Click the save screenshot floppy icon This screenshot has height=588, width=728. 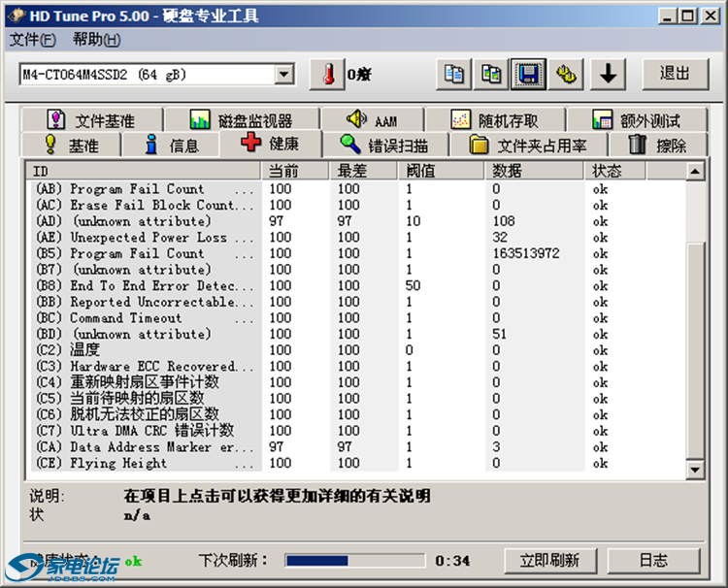pos(528,75)
